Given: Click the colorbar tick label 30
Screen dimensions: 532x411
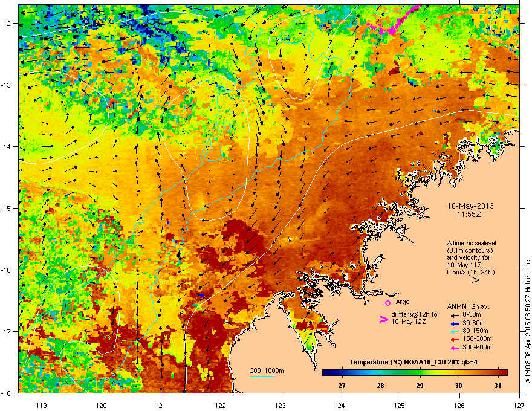Looking at the screenshot, I should point(458,386).
